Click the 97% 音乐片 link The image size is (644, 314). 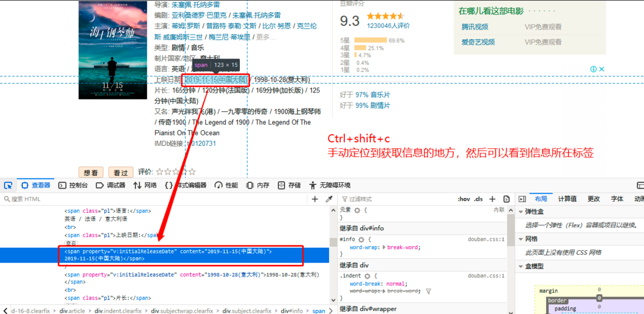[373, 95]
